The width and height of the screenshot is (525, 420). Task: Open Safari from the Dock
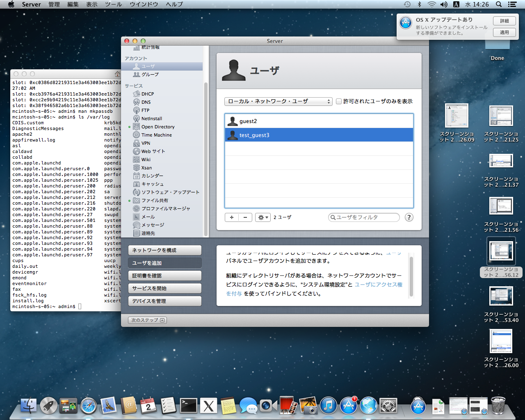tap(89, 406)
